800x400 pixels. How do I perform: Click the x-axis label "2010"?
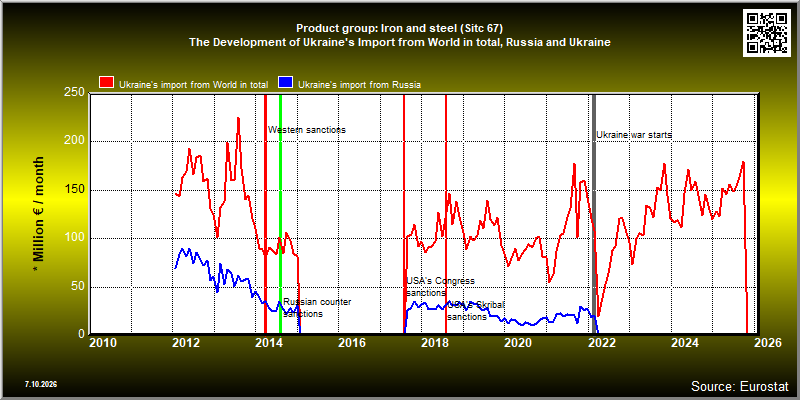(x=103, y=343)
